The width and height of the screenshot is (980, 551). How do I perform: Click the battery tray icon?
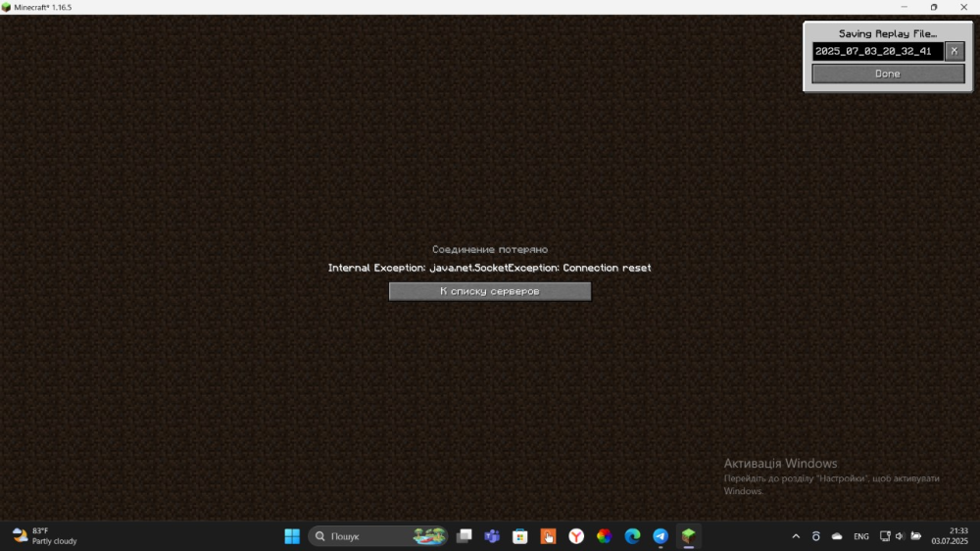coord(916,536)
